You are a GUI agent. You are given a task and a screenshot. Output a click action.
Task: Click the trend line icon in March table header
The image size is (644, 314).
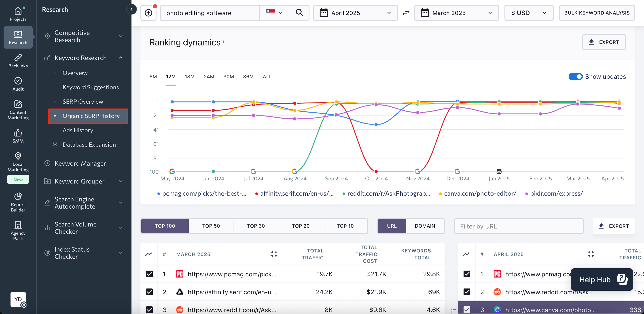[x=148, y=254]
